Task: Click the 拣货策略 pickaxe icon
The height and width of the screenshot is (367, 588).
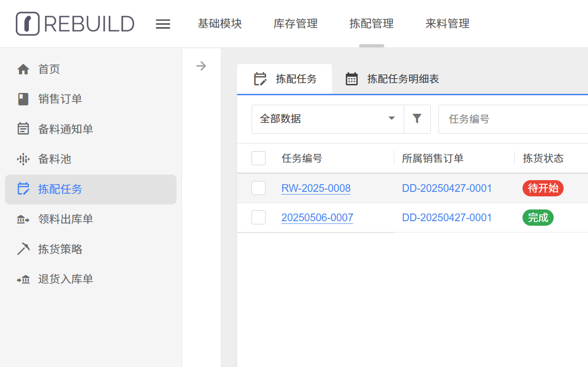Action: coord(23,249)
